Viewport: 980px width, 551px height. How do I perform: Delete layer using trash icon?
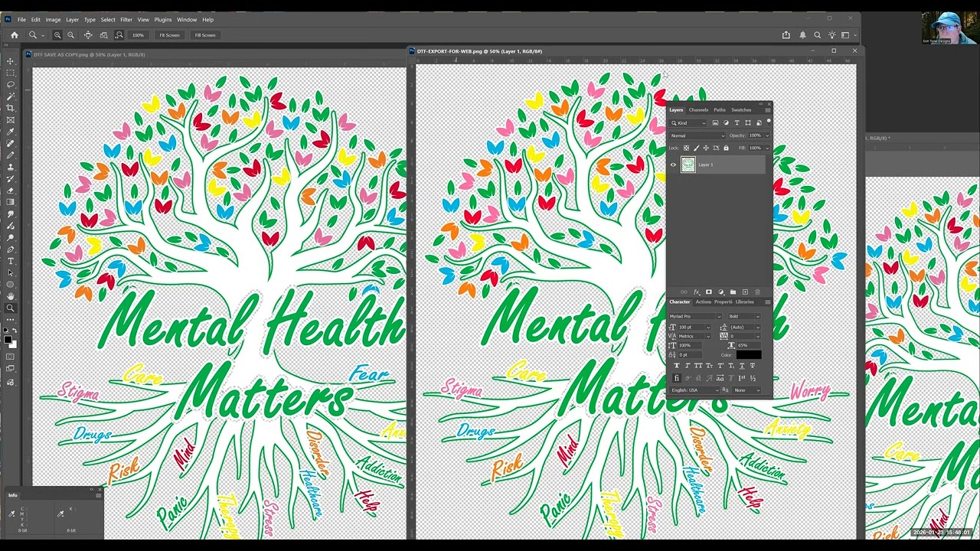coord(757,292)
